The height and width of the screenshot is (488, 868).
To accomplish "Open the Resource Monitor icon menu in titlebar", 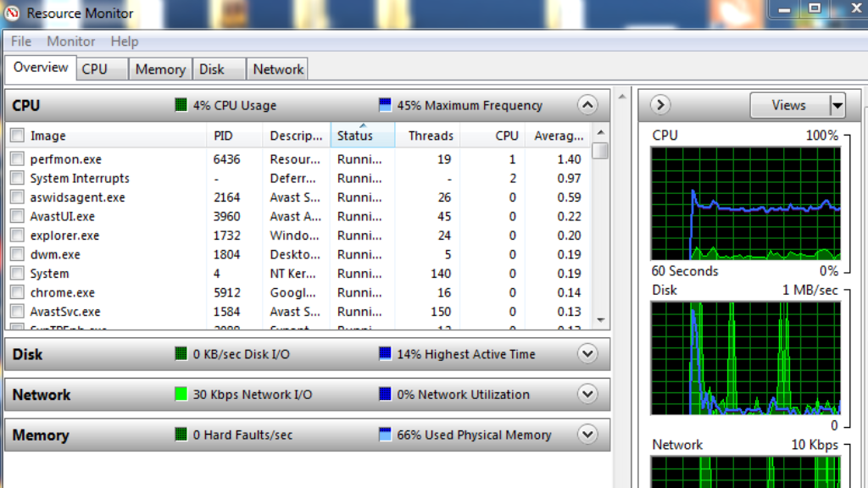I will 11,13.
